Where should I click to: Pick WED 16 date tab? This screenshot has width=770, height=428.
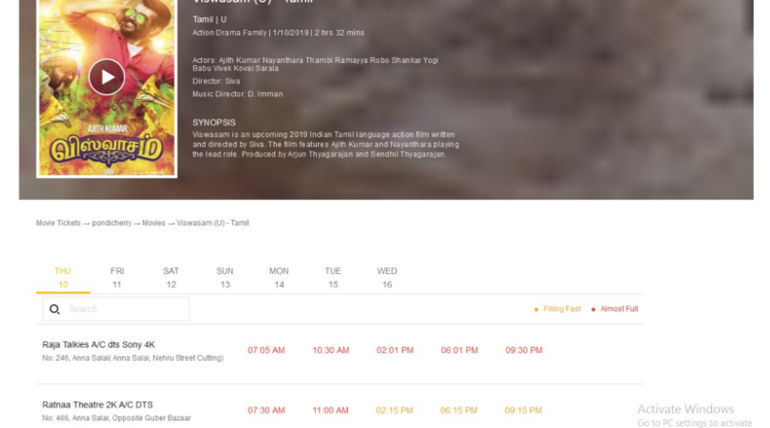click(387, 278)
